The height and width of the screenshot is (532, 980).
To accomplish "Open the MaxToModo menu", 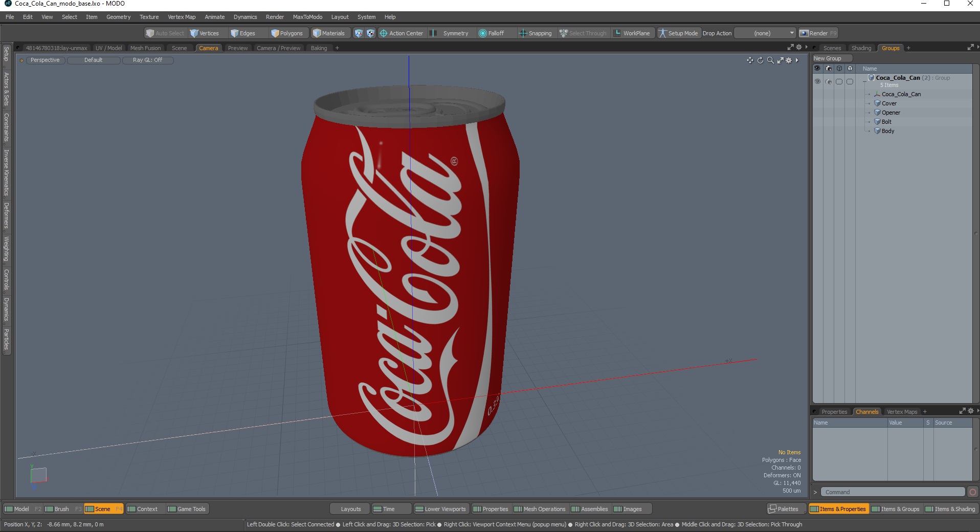I will [x=307, y=17].
